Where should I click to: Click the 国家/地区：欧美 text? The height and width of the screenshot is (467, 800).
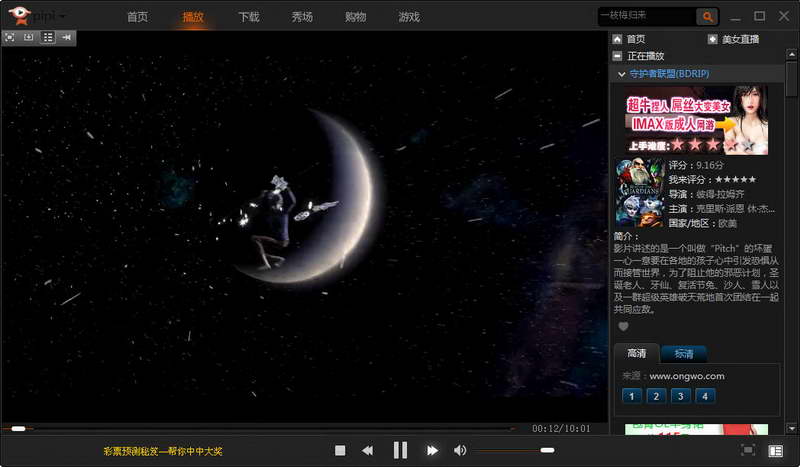click(x=703, y=223)
